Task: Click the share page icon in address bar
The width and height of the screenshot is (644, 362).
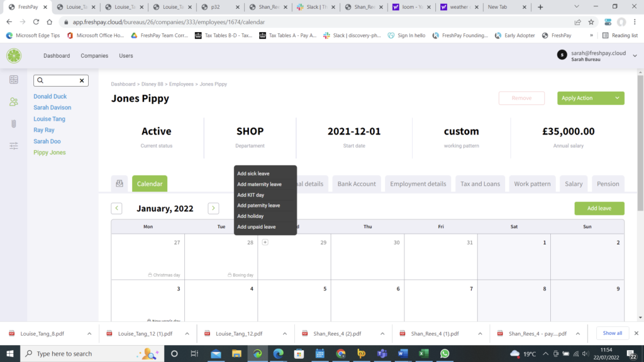Action: [577, 22]
